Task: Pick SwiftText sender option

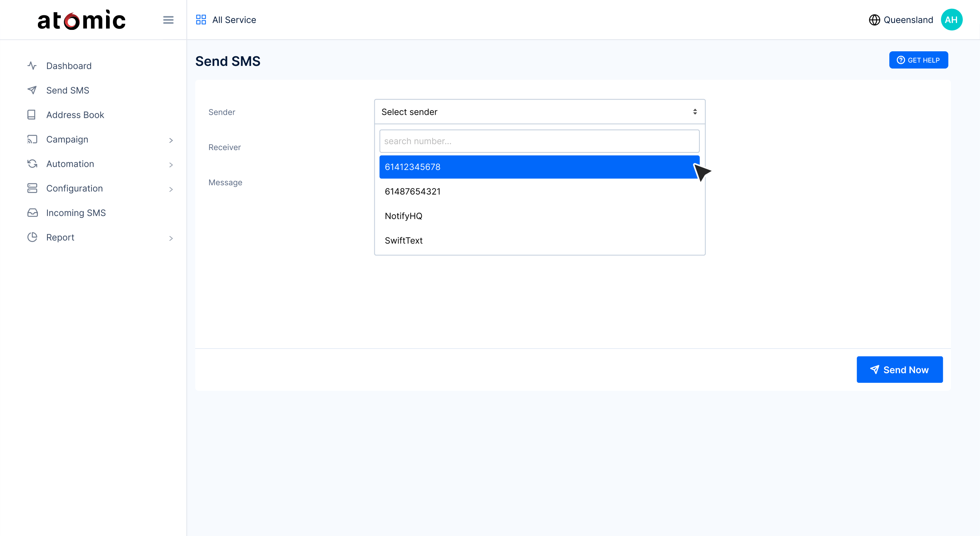Action: click(x=403, y=240)
